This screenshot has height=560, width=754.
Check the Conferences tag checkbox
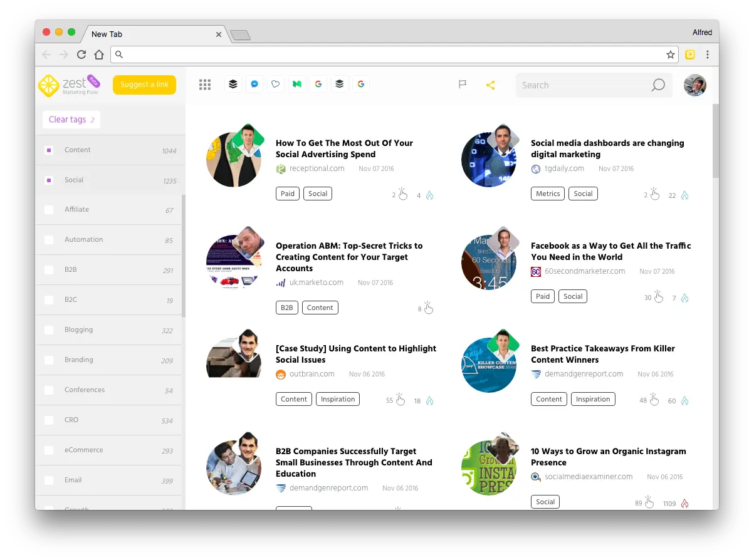click(x=49, y=390)
